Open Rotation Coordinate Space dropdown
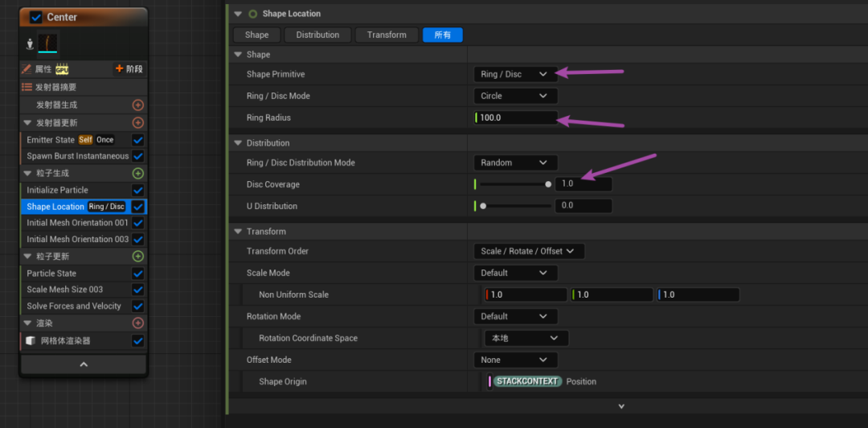Image resolution: width=868 pixels, height=428 pixels. pos(526,338)
